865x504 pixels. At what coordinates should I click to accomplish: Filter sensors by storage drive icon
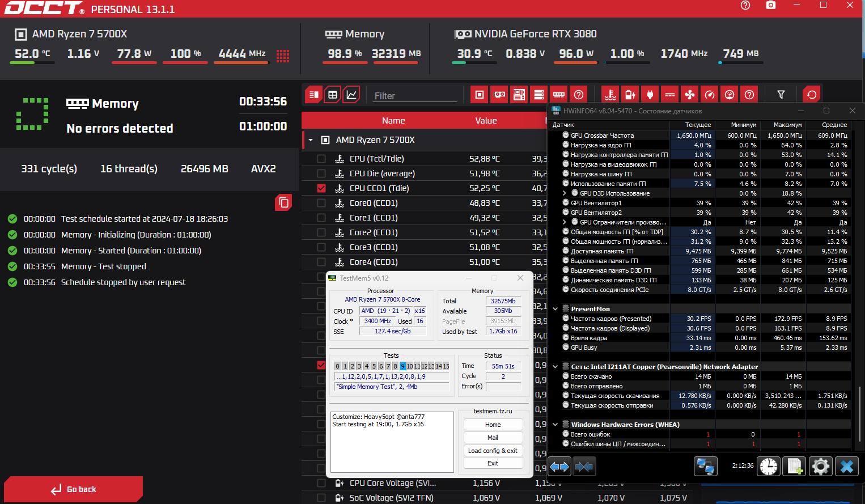coord(539,95)
